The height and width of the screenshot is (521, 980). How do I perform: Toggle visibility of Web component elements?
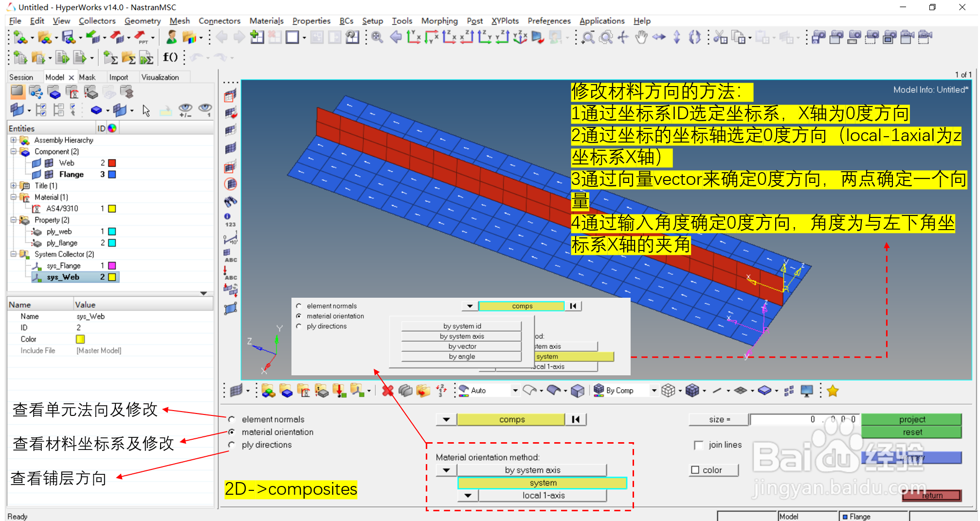coord(49,163)
